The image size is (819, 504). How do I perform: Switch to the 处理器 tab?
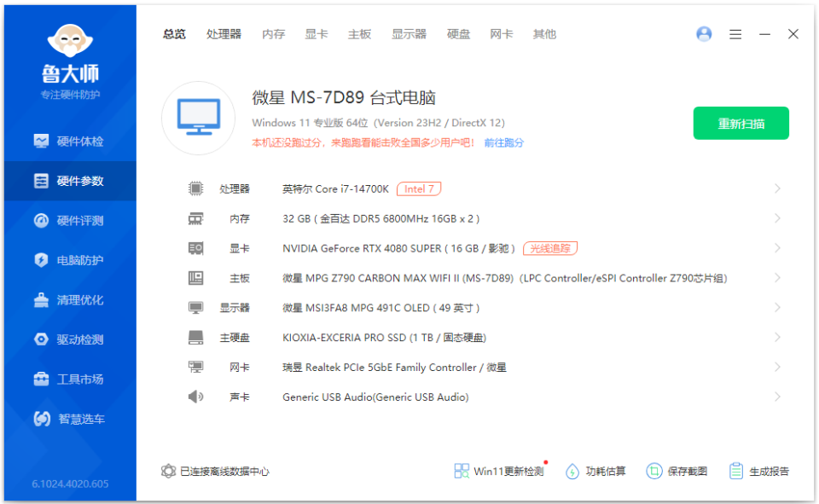(x=224, y=34)
